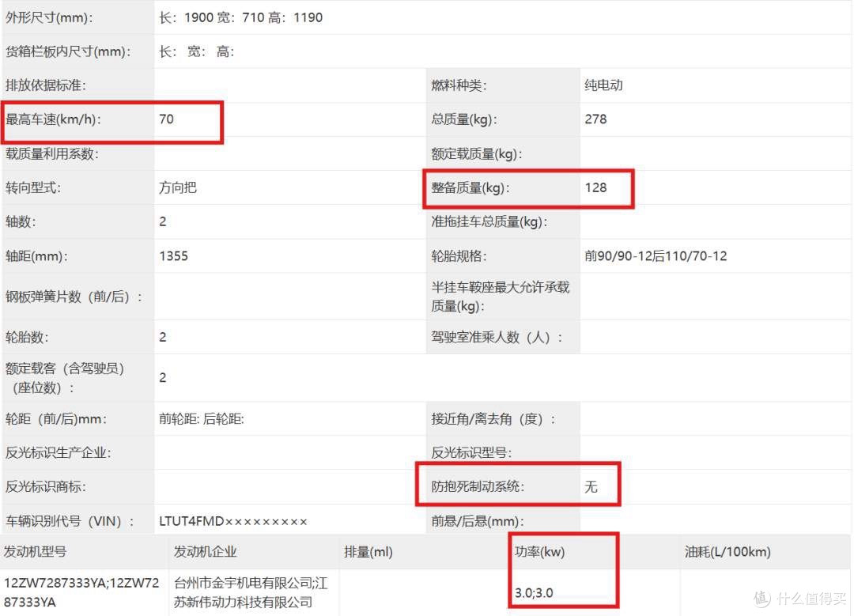Select the VIN value LTUT4FMD×××××××××
Viewport: 854px width, 616px height.
[233, 521]
